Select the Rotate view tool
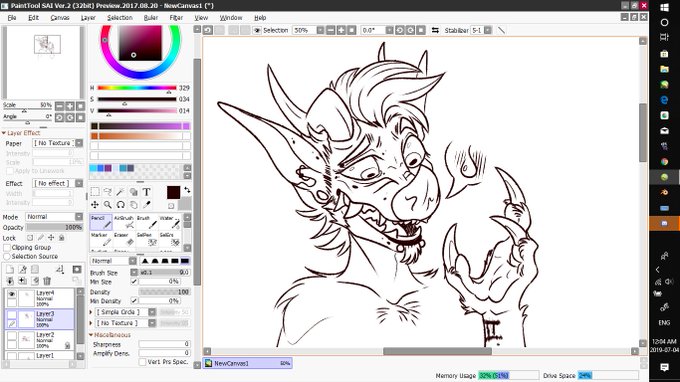 (x=121, y=205)
